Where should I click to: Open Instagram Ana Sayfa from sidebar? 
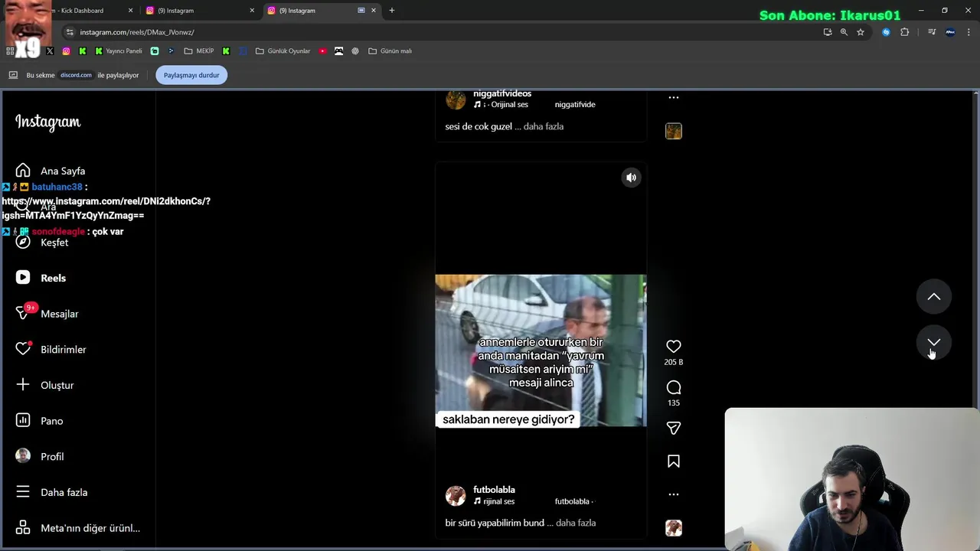pos(51,171)
